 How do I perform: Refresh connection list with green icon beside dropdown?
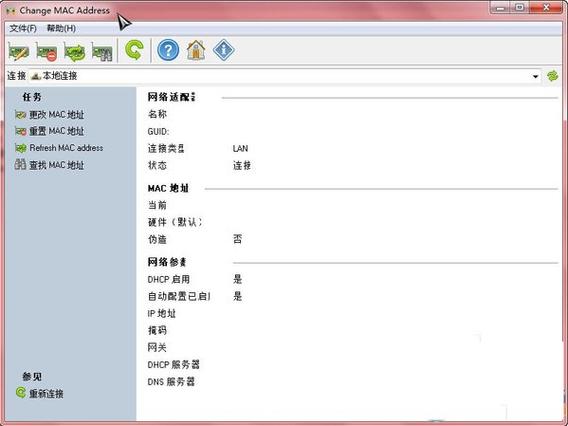[x=552, y=76]
